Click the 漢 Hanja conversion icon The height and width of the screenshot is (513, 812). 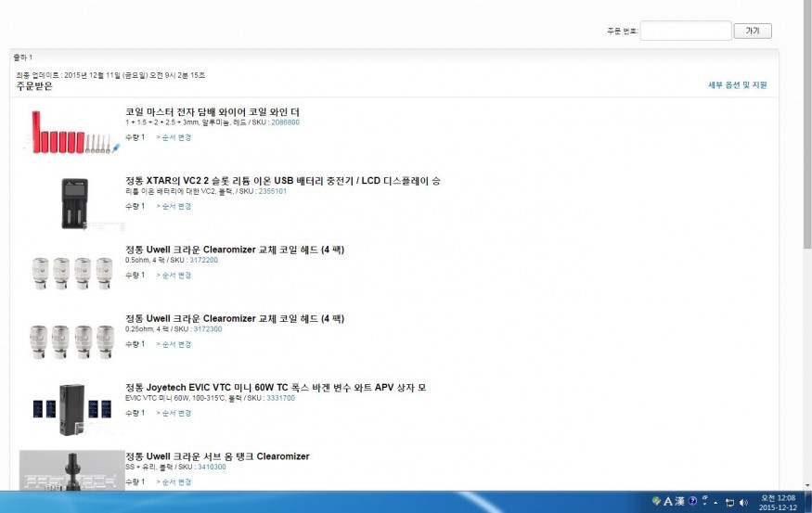pos(679,502)
